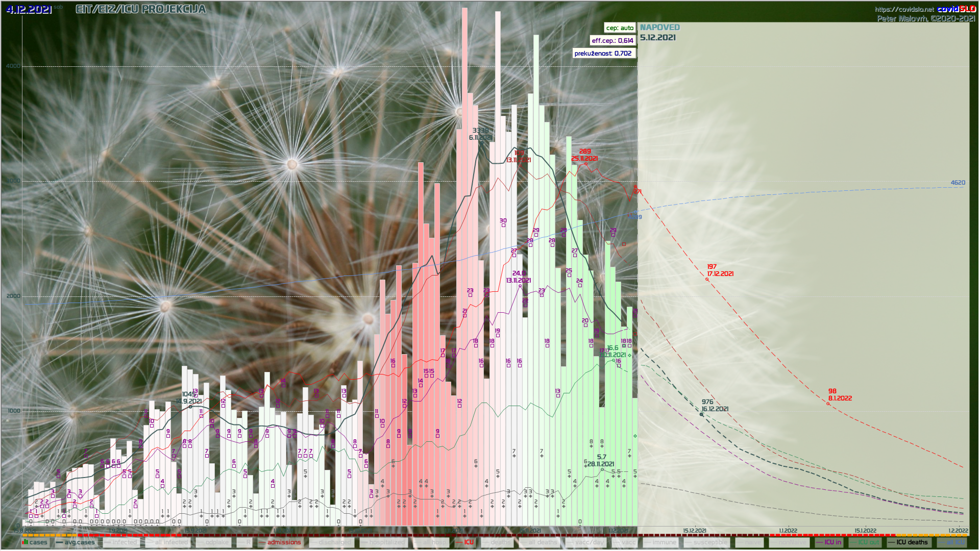Toggle the cases bar series
Viewport: 980px width, 551px height.
(35, 542)
